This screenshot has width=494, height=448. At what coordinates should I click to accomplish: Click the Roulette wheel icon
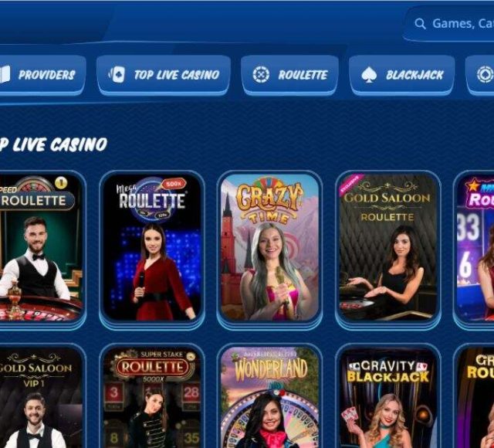(261, 75)
